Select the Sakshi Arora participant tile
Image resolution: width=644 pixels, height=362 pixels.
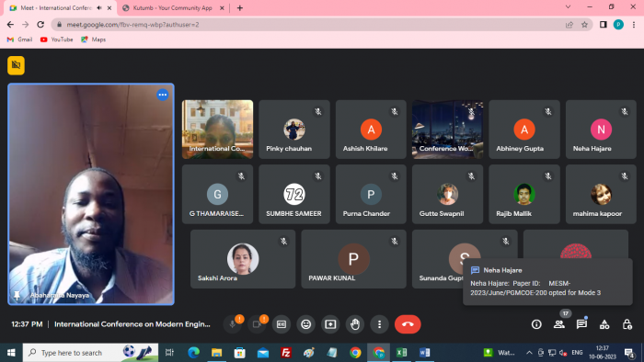pos(243,259)
